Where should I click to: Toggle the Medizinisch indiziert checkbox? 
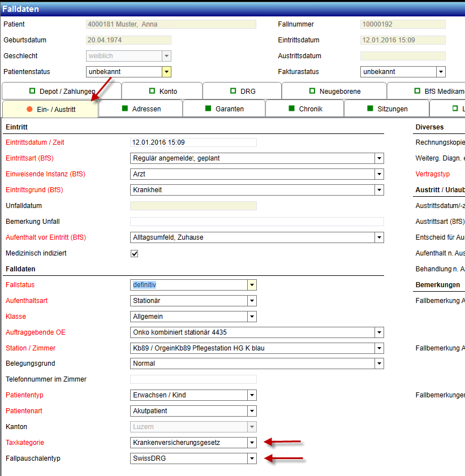coord(135,253)
